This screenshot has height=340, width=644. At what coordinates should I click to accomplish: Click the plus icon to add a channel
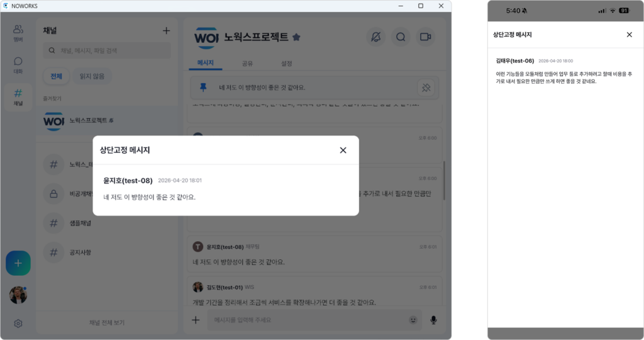pyautogui.click(x=166, y=31)
